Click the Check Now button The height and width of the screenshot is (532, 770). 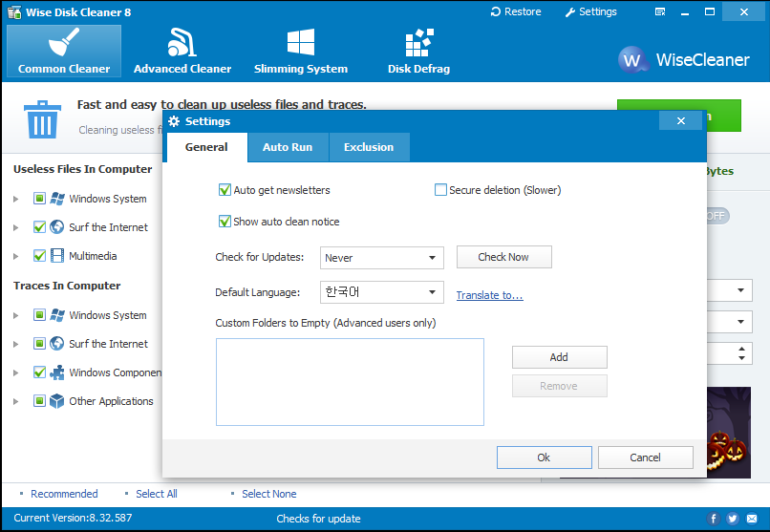pos(503,257)
